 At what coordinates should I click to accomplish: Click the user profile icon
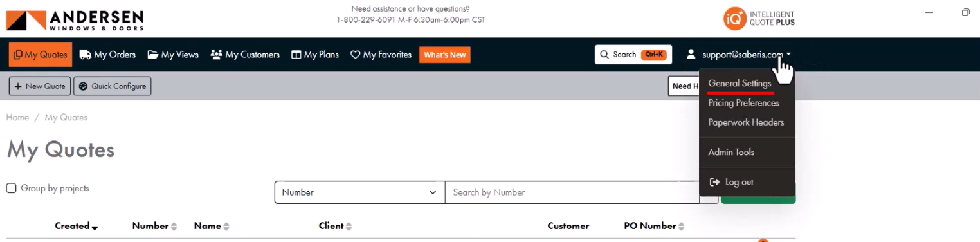click(691, 54)
